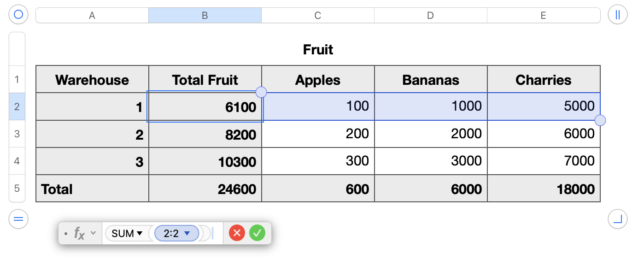Click the green checkmark to accept formula
The width and height of the screenshot is (644, 259).
point(257,233)
